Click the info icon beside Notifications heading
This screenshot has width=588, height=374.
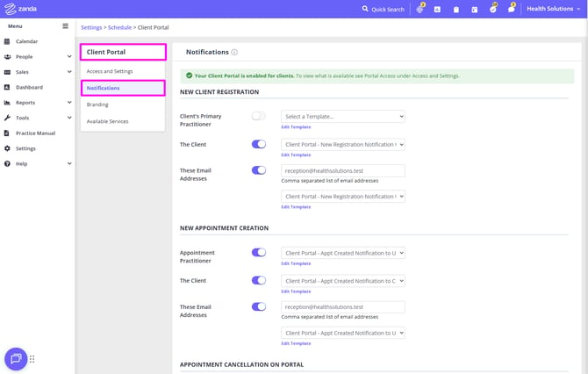coord(234,53)
